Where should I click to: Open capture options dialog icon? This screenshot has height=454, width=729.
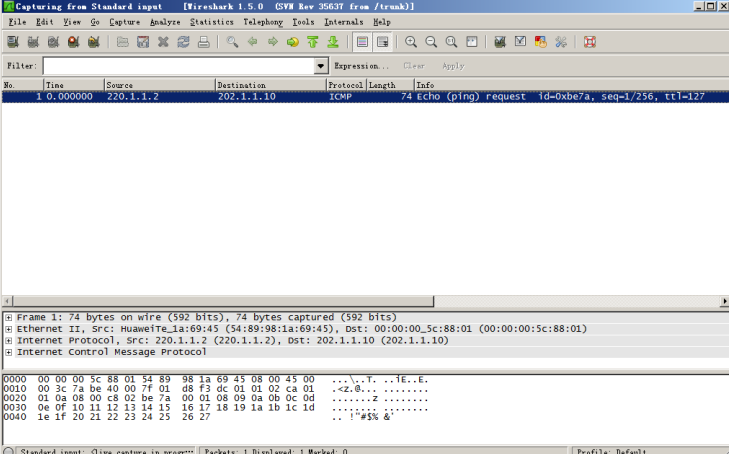coord(32,42)
